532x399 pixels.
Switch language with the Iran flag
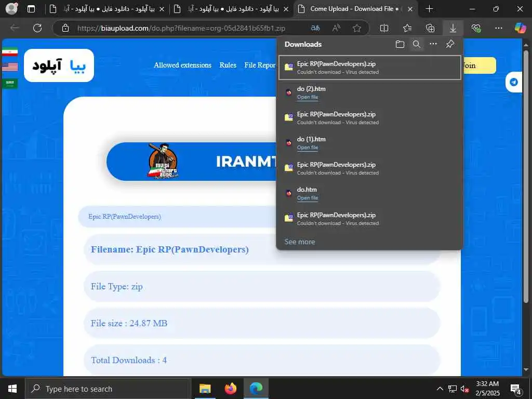[x=10, y=52]
